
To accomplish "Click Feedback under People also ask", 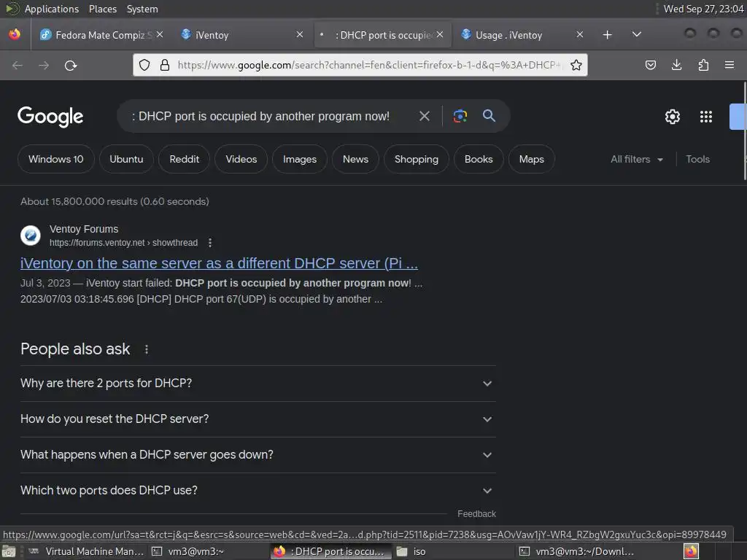I will pyautogui.click(x=476, y=514).
